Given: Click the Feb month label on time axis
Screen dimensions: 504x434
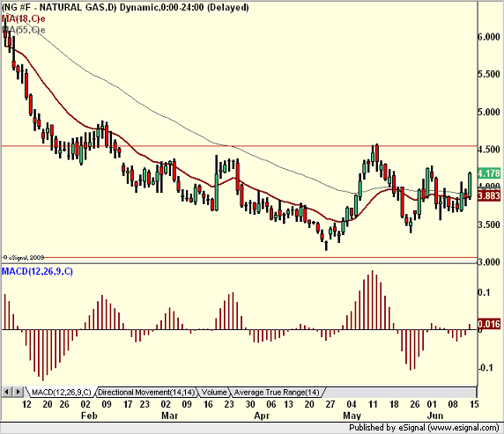Looking at the screenshot, I should (89, 416).
